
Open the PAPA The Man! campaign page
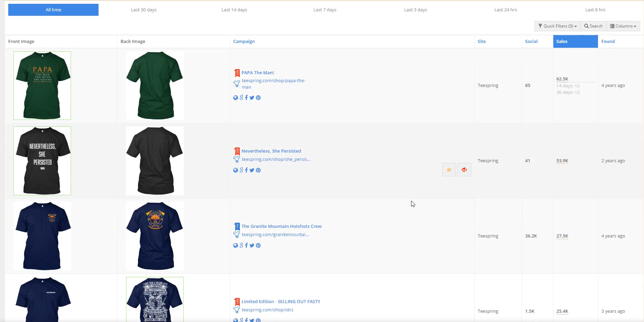[258, 73]
